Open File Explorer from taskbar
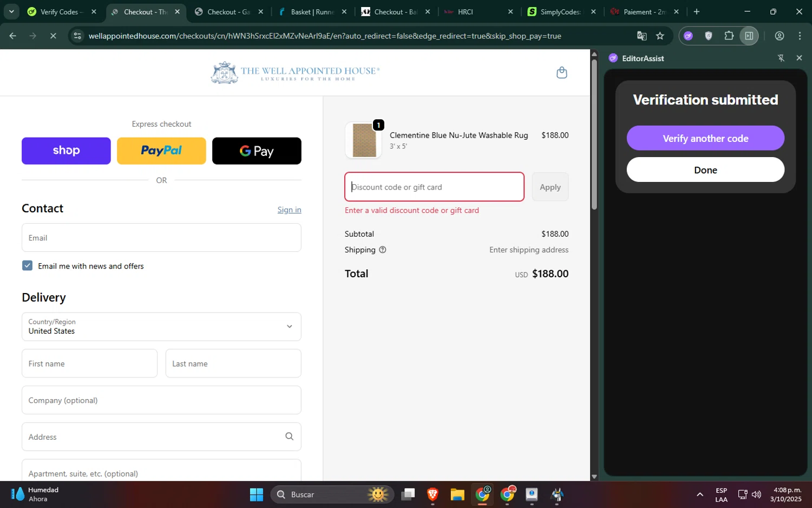This screenshot has width=812, height=508. click(457, 494)
